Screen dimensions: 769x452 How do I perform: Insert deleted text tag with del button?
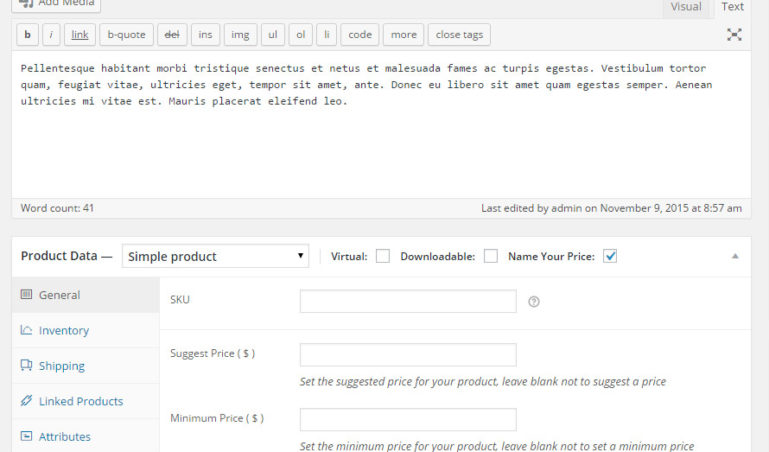coord(172,35)
